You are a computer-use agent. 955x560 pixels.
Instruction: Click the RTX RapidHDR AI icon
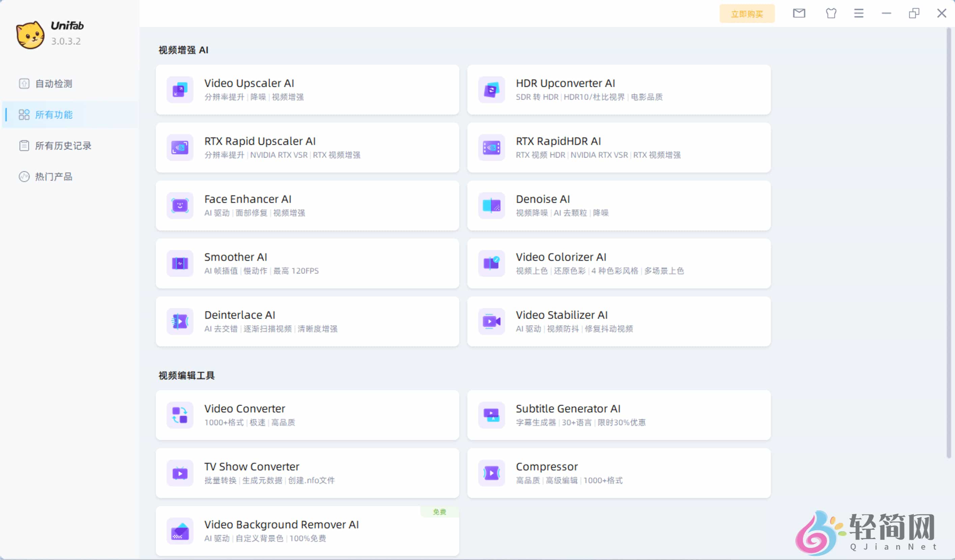pos(492,148)
